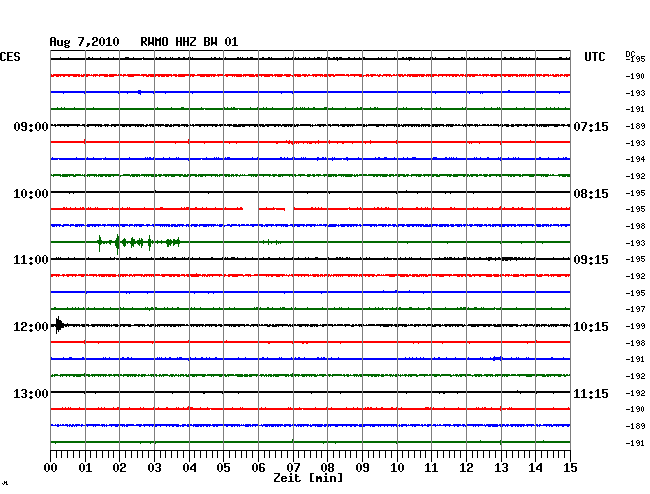
Task: Click minute tick label 07 on axis
Action: pyautogui.click(x=293, y=468)
